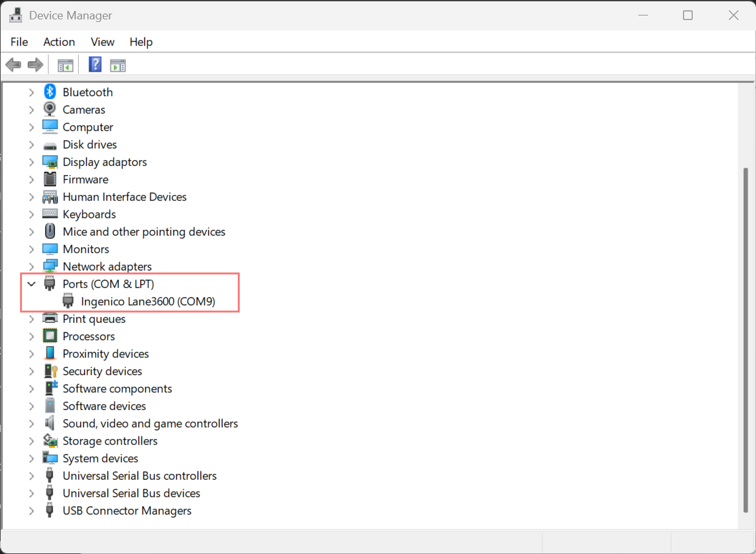Screen dimensions: 756x554
Task: Click the Bluetooth category icon
Action: [x=50, y=92]
